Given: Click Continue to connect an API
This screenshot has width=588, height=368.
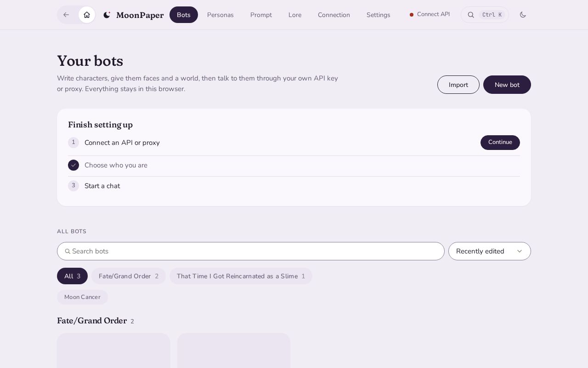Looking at the screenshot, I should pyautogui.click(x=500, y=143).
